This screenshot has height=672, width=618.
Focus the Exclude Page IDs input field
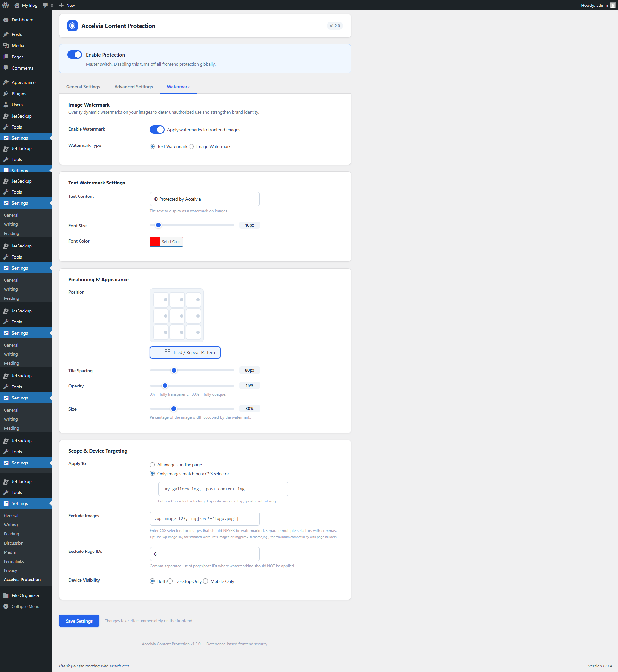coord(205,554)
